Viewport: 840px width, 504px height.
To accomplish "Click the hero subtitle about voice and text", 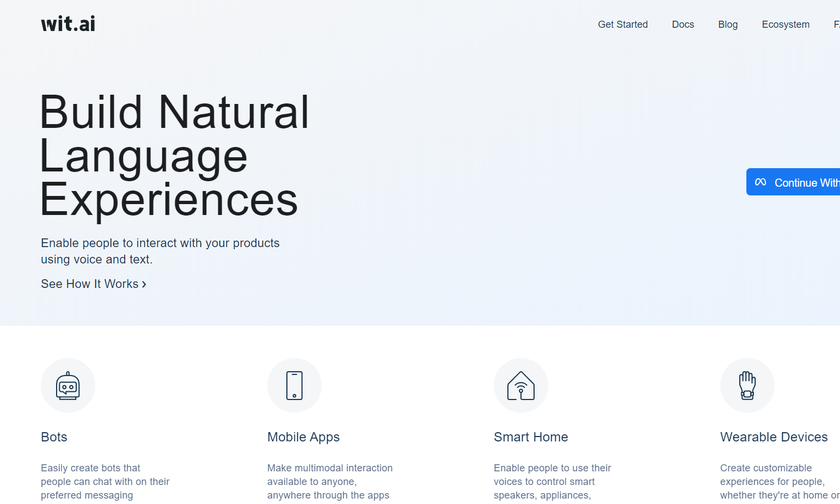I will pos(160,251).
